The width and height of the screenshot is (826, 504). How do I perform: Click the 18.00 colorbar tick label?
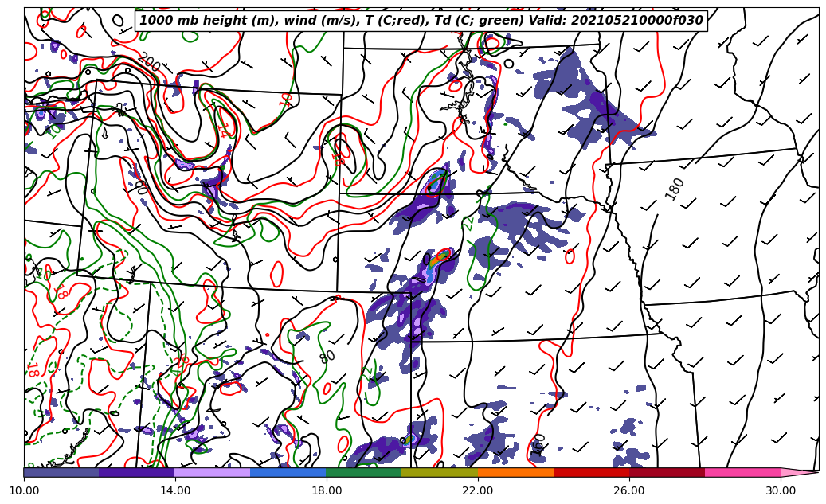click(x=326, y=490)
